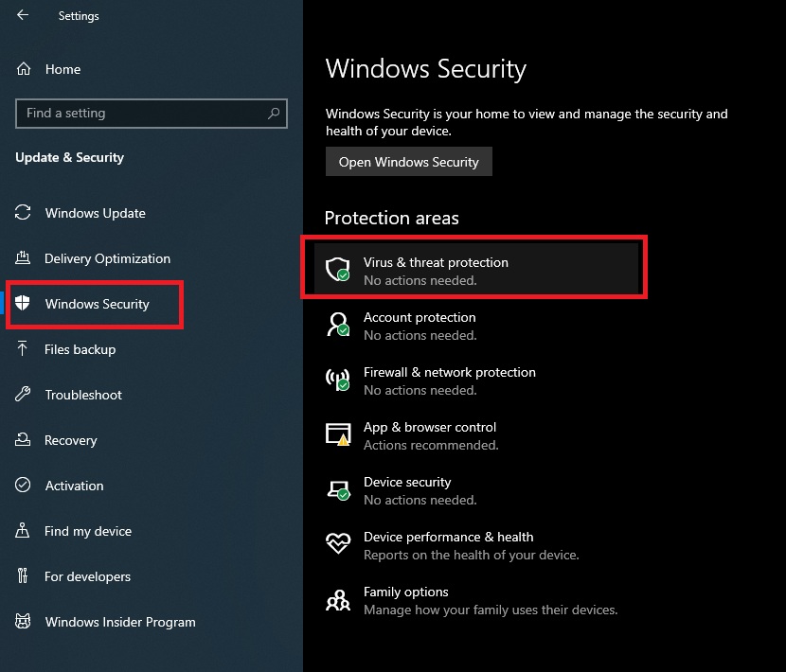Click the App & browser control icon
The image size is (786, 672).
point(338,434)
